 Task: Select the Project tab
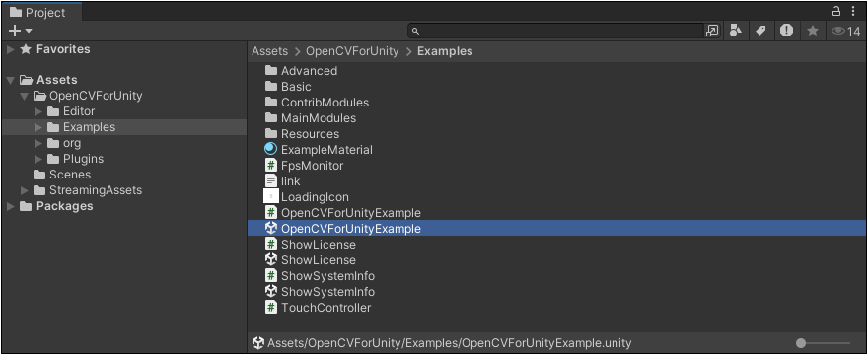tap(41, 12)
